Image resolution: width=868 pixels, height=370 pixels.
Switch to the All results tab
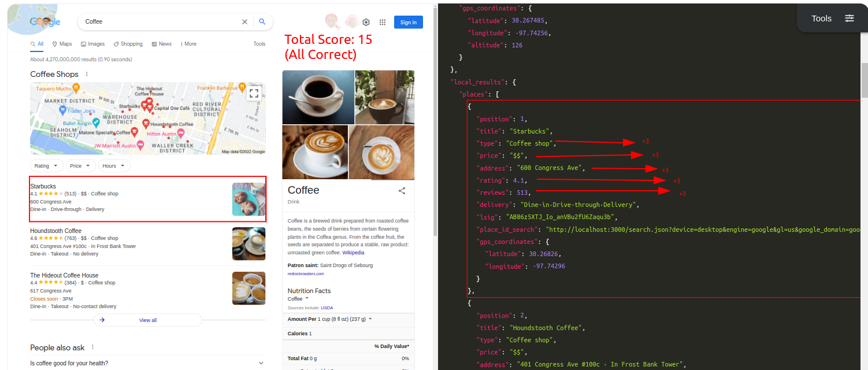[37, 44]
